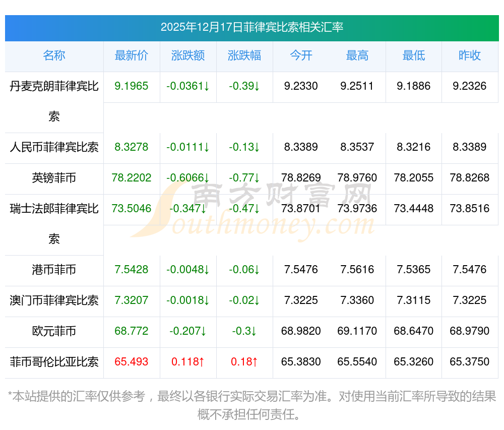This screenshot has height=430, width=504.
Task: Click previous close 68.9790
Action: tap(470, 331)
